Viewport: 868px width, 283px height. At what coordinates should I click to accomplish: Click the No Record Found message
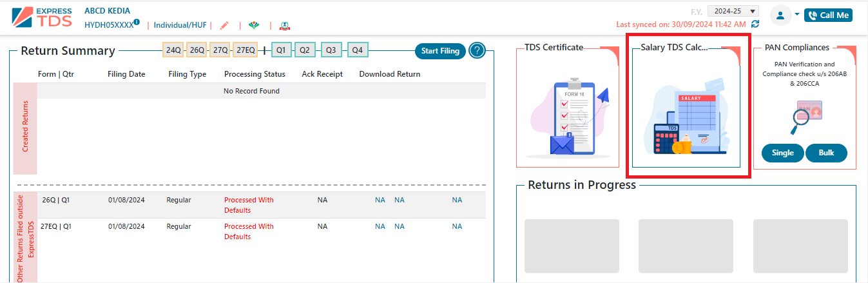click(251, 91)
